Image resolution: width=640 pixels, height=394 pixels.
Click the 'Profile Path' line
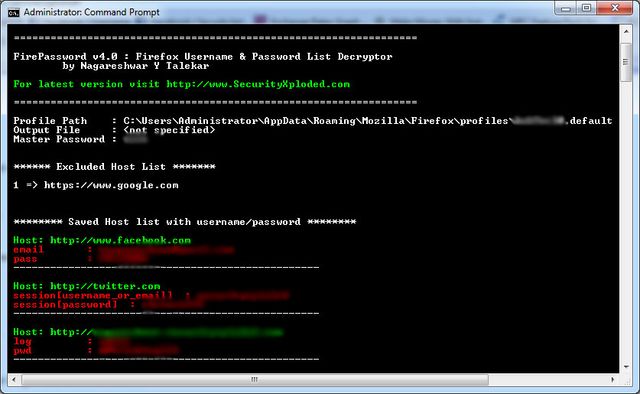point(313,120)
